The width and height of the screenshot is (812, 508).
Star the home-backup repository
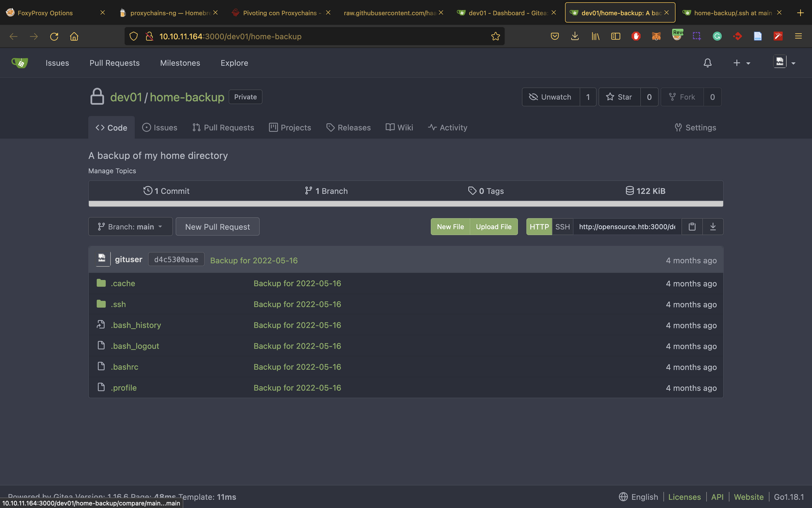(620, 97)
